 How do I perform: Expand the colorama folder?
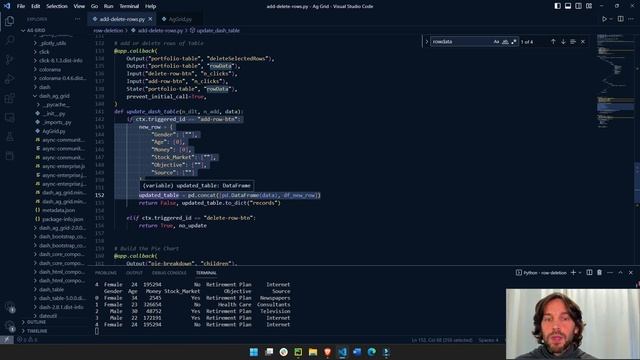pyautogui.click(x=50, y=69)
